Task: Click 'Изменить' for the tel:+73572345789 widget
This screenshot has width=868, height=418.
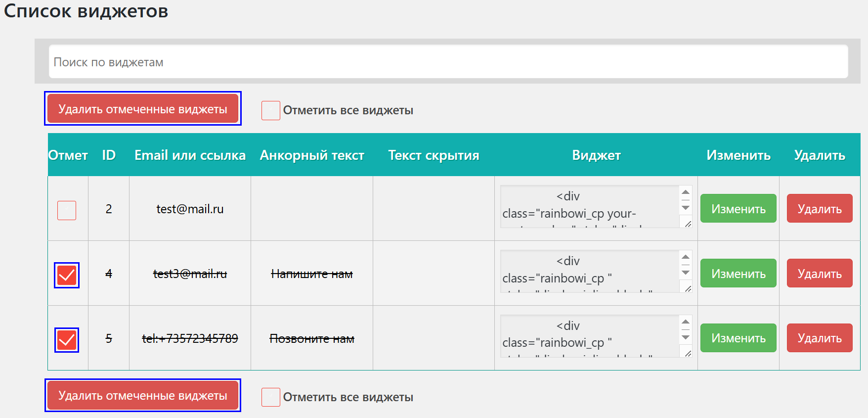Action: tap(738, 338)
